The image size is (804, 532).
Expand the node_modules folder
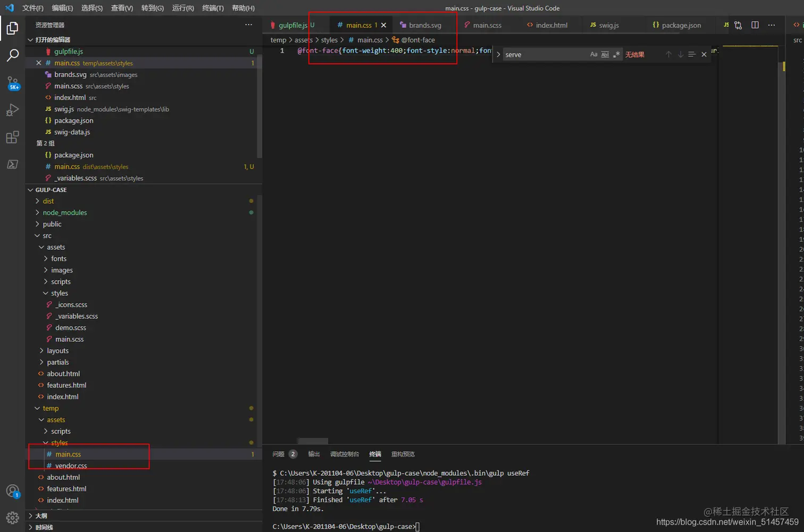pyautogui.click(x=65, y=213)
